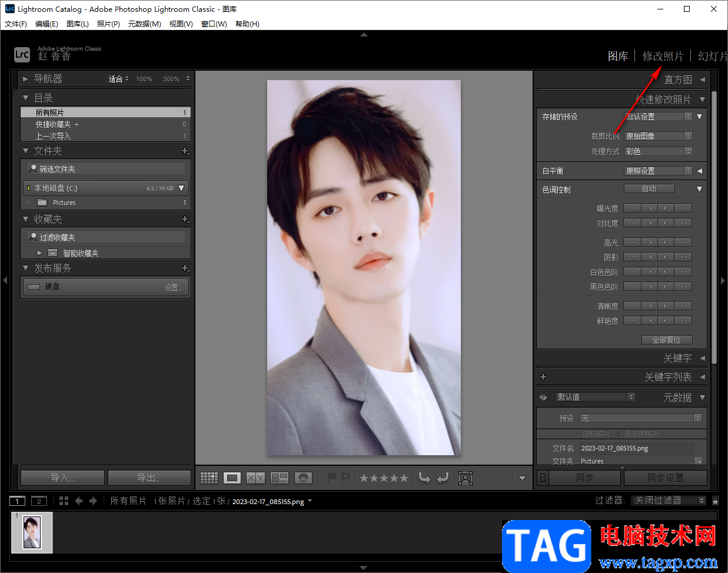Collapse the 文件夹 folders panel
728x573 pixels.
coord(25,151)
